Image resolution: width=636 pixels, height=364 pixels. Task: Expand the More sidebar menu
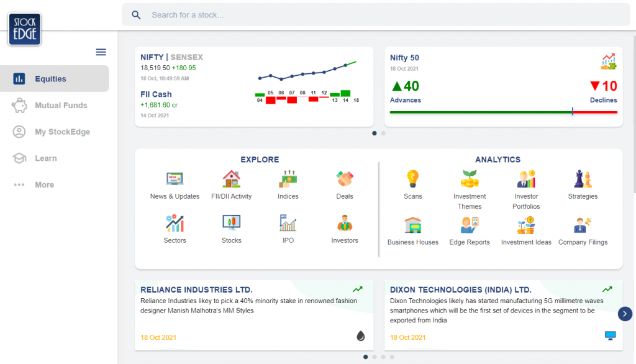(x=55, y=184)
